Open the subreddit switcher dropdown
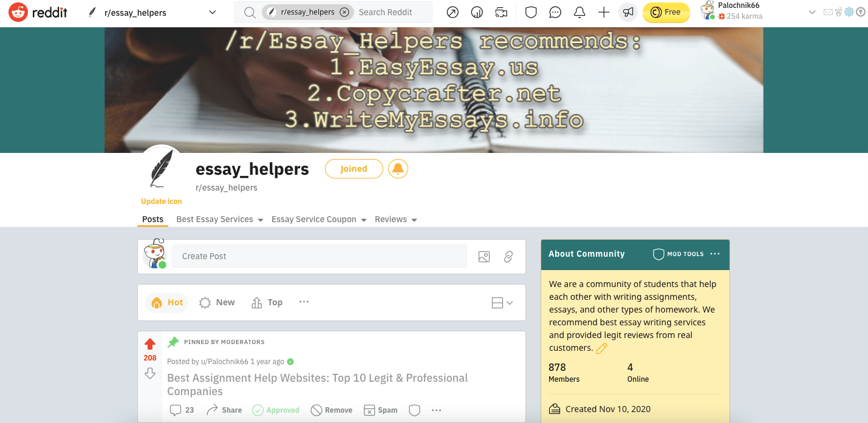This screenshot has height=423, width=868. tap(211, 12)
